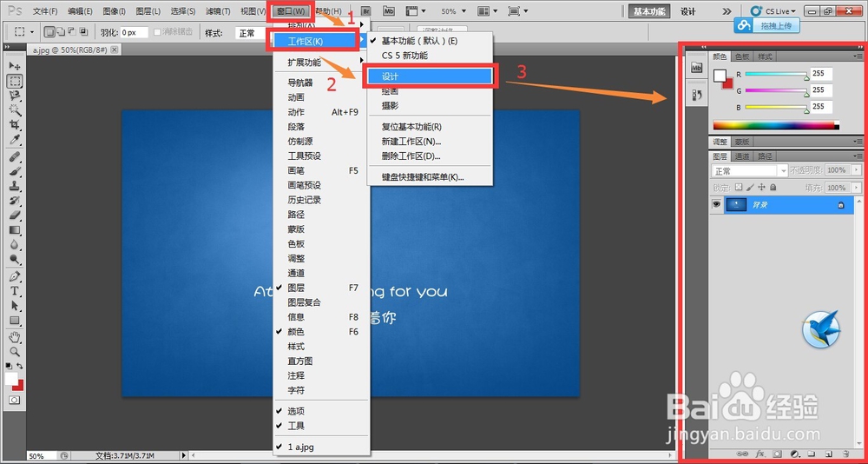This screenshot has width=868, height=464.
Task: Select the Magic Wand tool
Action: click(15, 109)
